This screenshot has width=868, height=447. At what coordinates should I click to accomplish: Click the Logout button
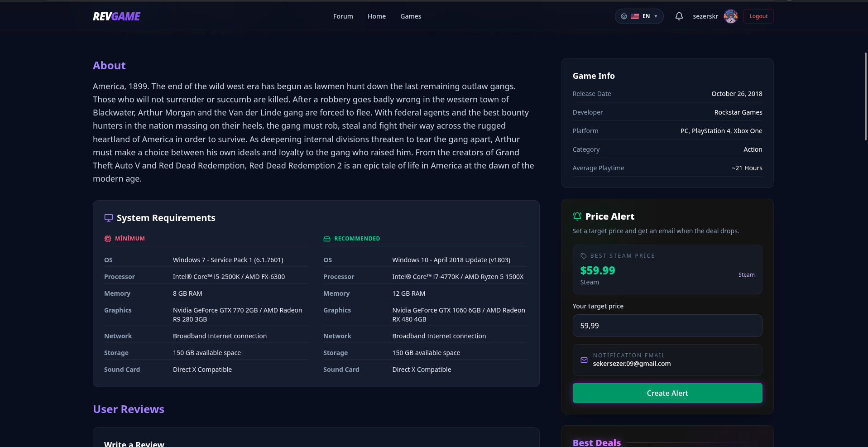pyautogui.click(x=758, y=16)
